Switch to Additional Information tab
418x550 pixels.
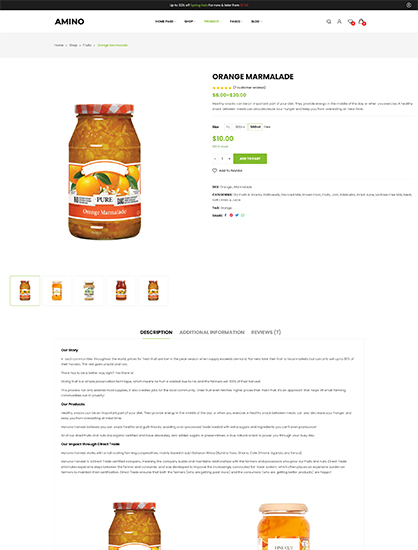[x=212, y=332]
